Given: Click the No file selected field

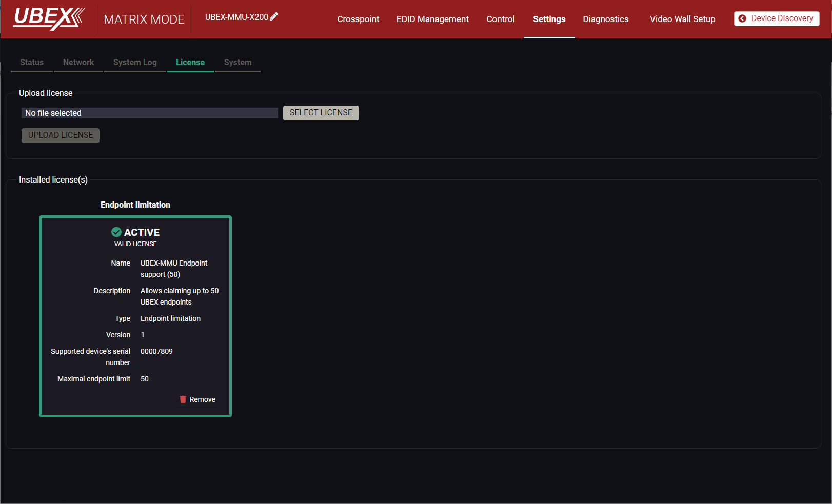Looking at the screenshot, I should [x=150, y=113].
